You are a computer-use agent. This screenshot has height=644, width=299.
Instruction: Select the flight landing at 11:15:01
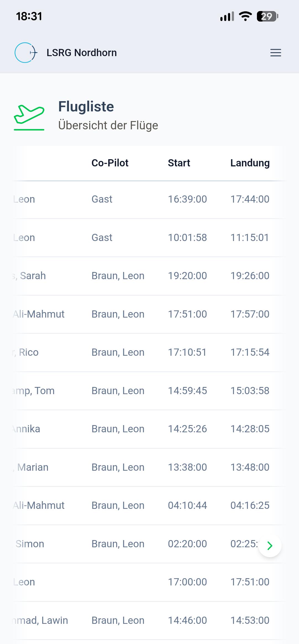coord(149,238)
